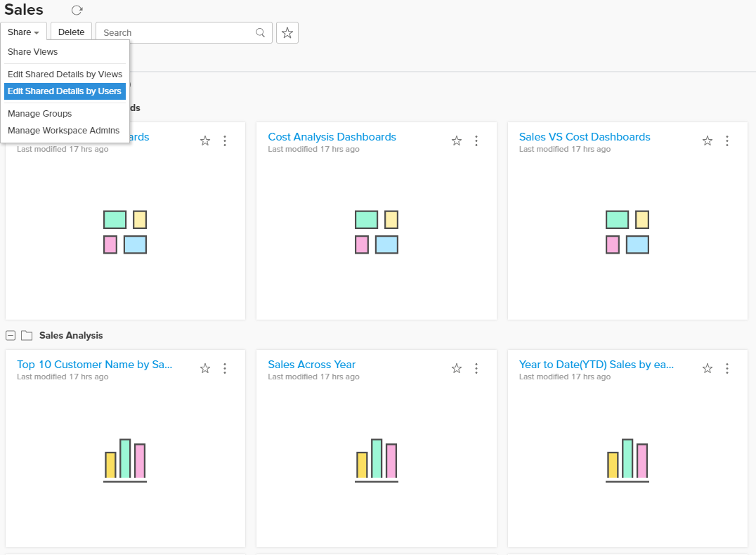This screenshot has height=555, width=756.
Task: Open Manage Workspace Admins entry
Action: tap(65, 131)
